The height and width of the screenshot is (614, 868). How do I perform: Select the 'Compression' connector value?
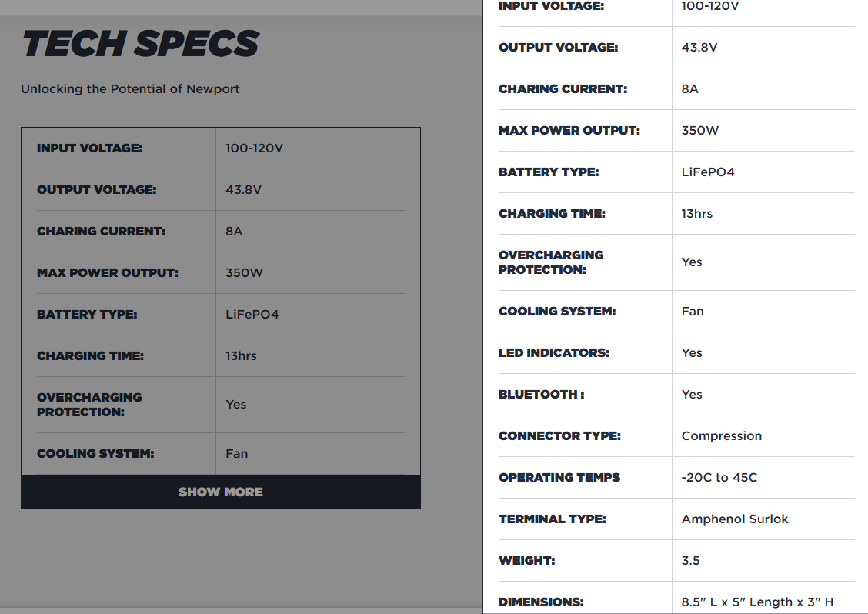(722, 435)
